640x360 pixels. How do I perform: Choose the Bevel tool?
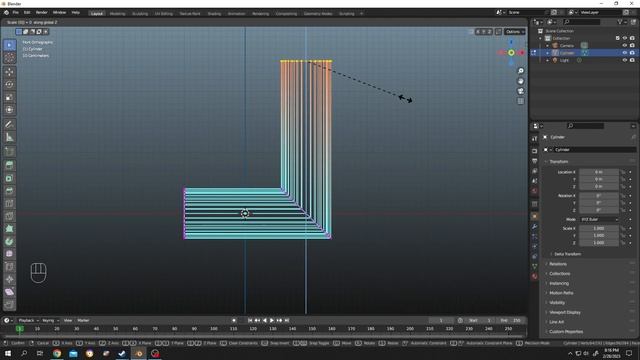click(9, 191)
